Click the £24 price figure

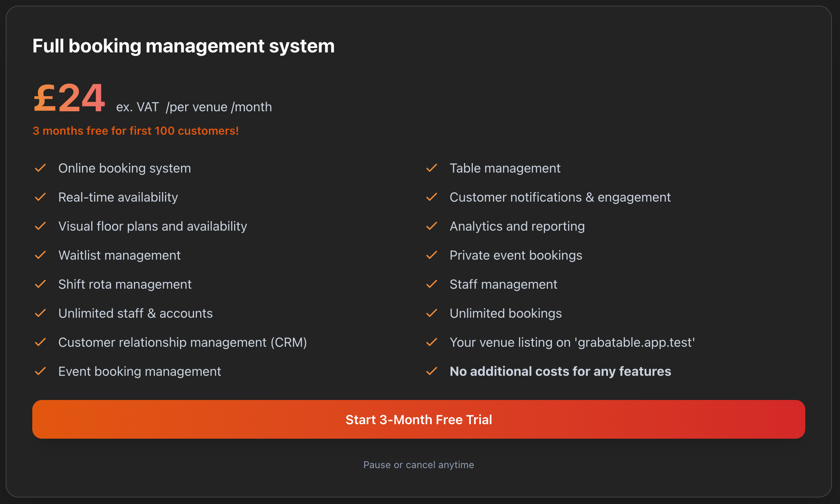click(69, 98)
